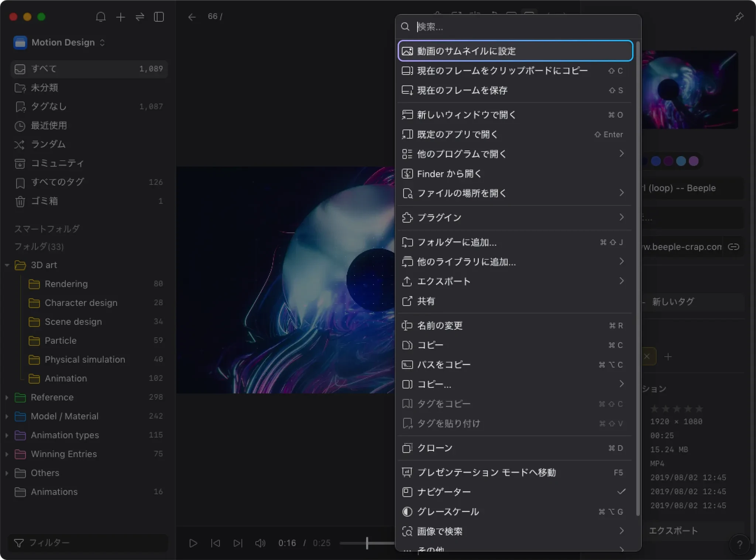
Task: Choose 既定のアプリで開く
Action: 515,134
